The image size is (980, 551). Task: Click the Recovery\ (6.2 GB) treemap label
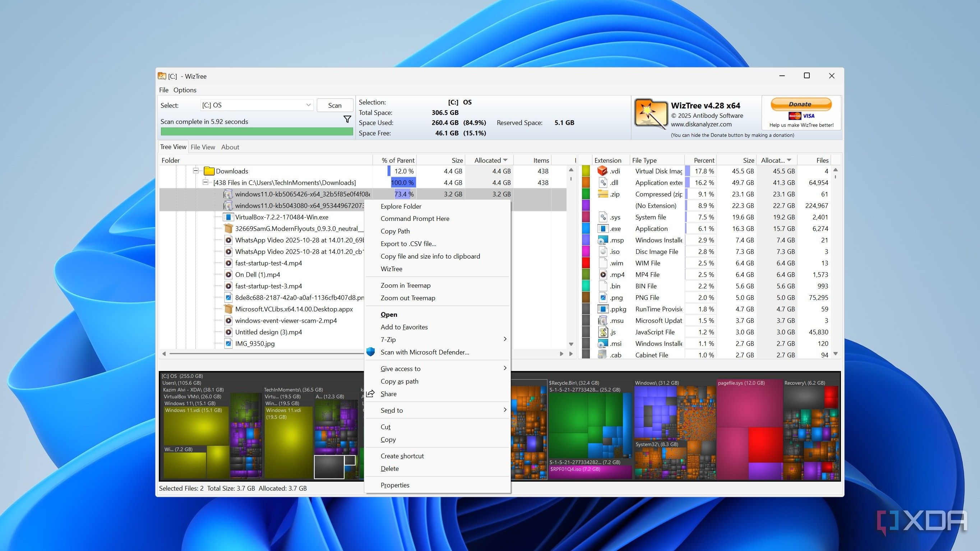[x=805, y=383]
